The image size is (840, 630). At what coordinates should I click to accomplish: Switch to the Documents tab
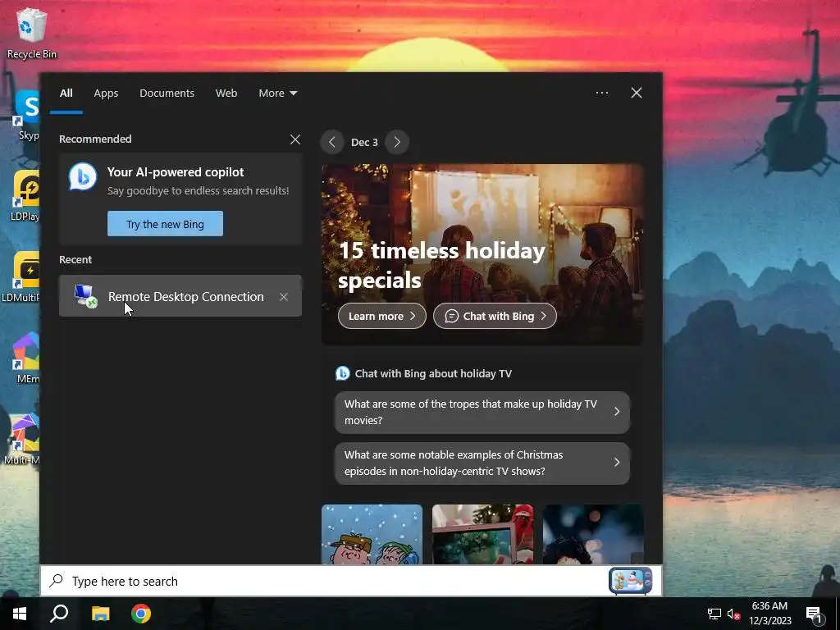click(x=167, y=94)
